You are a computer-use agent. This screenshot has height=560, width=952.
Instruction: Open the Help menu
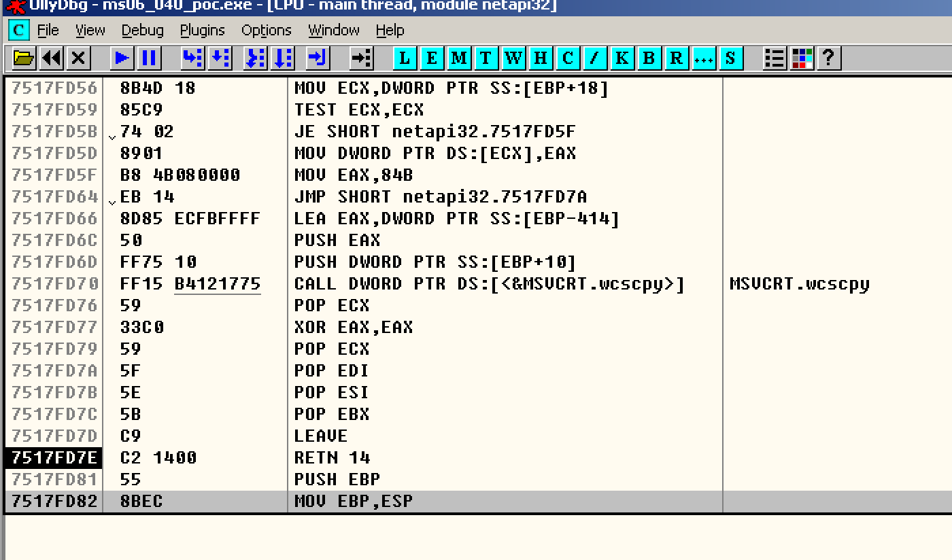coord(390,30)
